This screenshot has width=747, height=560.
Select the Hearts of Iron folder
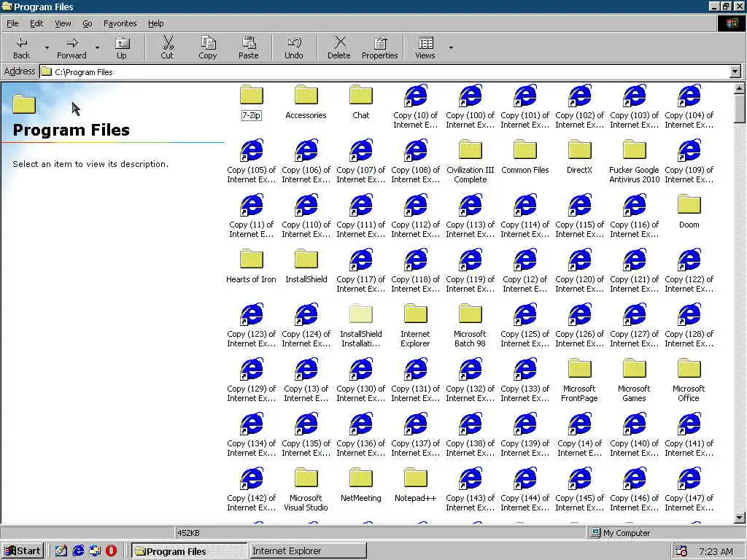click(x=251, y=266)
